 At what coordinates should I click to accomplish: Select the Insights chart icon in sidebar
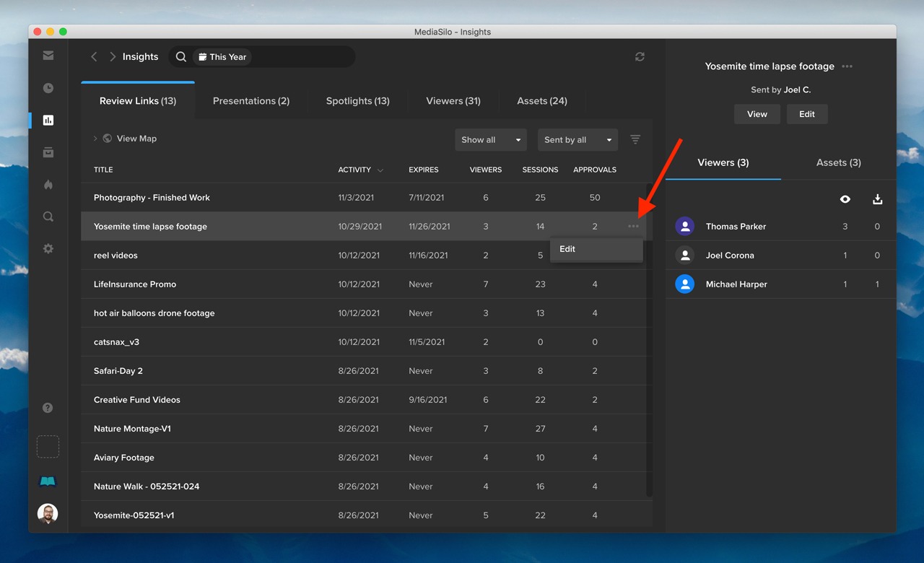click(48, 121)
